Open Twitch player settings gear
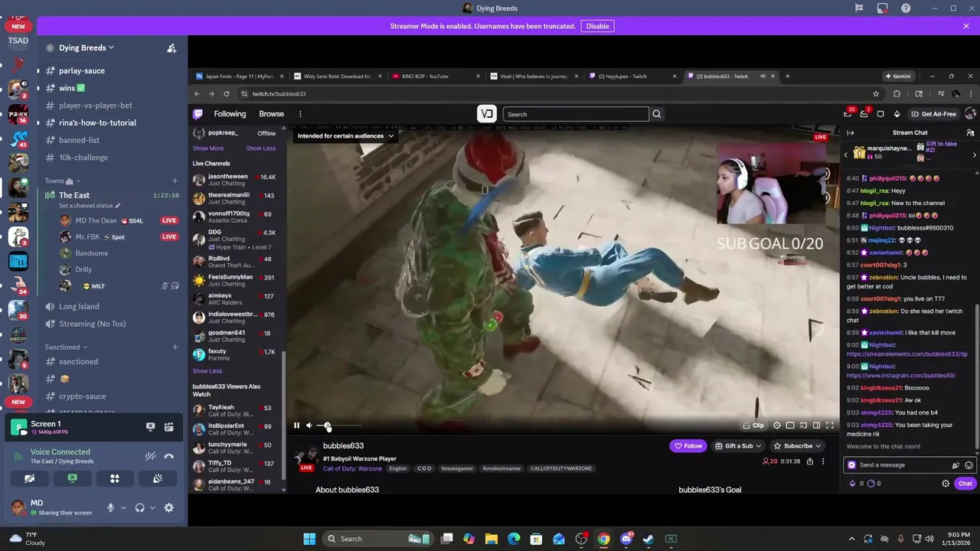 click(x=777, y=425)
